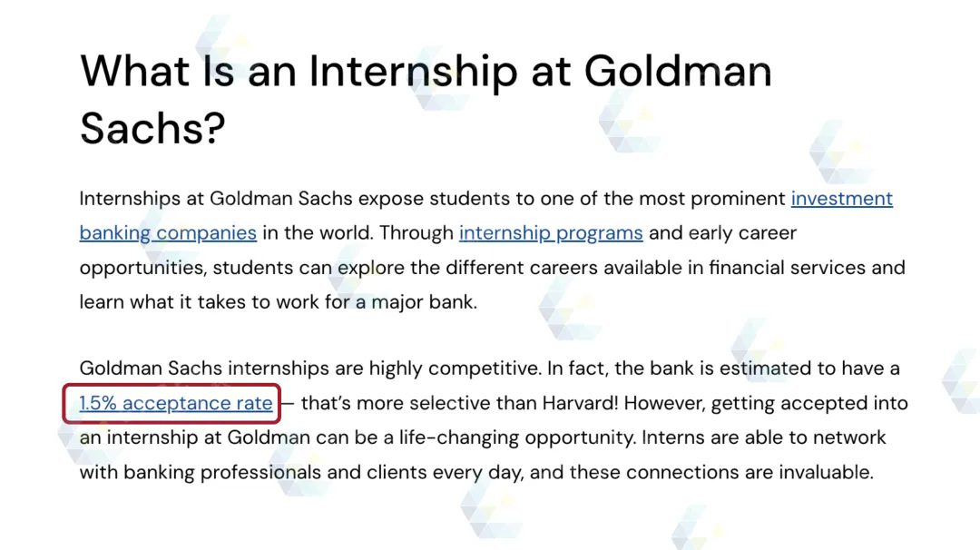Click the phrase 'life-changing opportunity'
The height and width of the screenshot is (550, 980).
pos(517,437)
